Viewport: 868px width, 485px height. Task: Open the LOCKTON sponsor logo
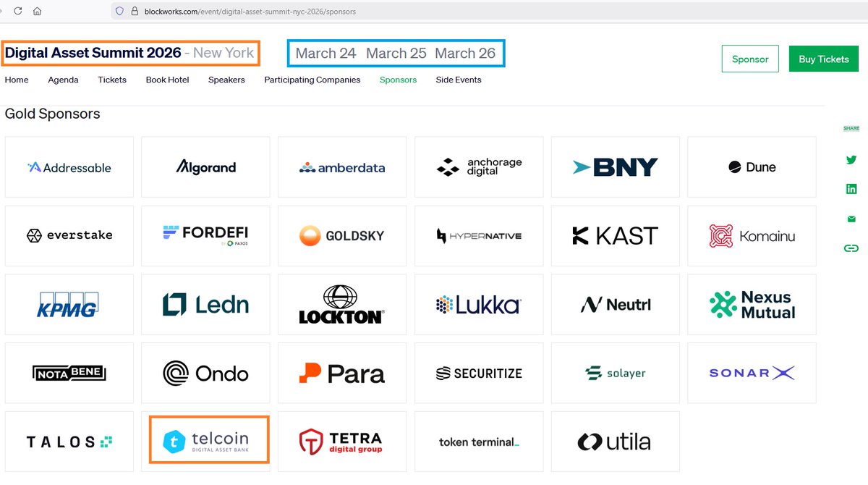tap(342, 304)
